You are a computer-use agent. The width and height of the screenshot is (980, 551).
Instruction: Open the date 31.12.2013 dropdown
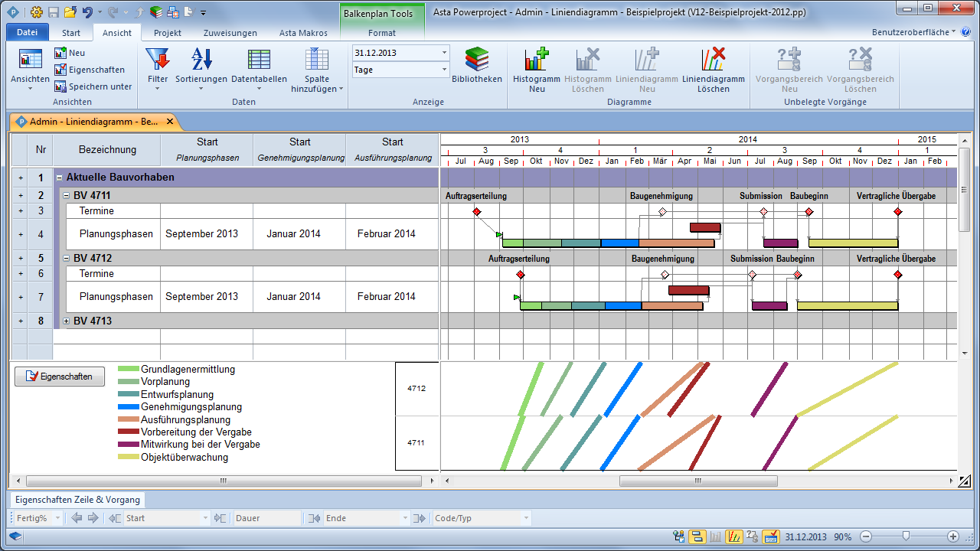click(x=444, y=53)
